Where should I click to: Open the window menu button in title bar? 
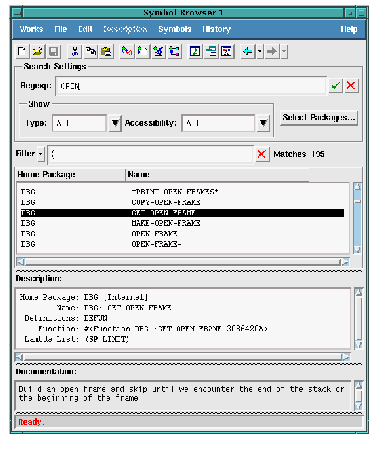coord(17,13)
